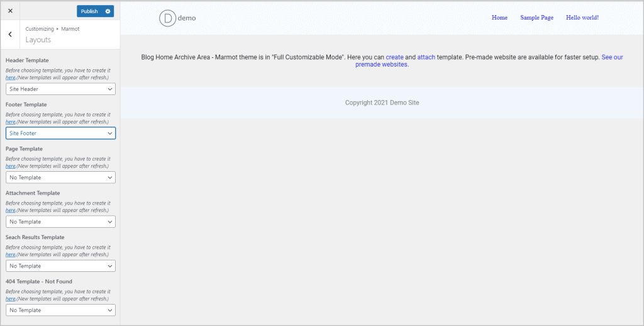Open the Seach Results Template dropdown
The width and height of the screenshot is (644, 326).
(x=60, y=266)
